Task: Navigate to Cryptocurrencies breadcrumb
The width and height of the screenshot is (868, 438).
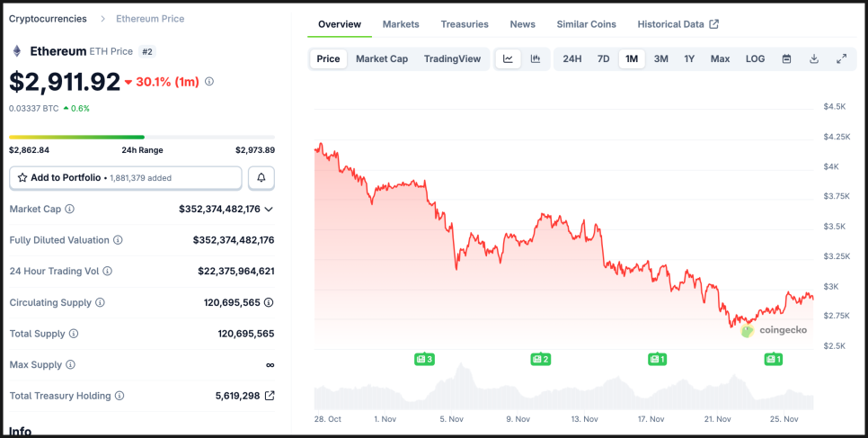Action: point(48,19)
